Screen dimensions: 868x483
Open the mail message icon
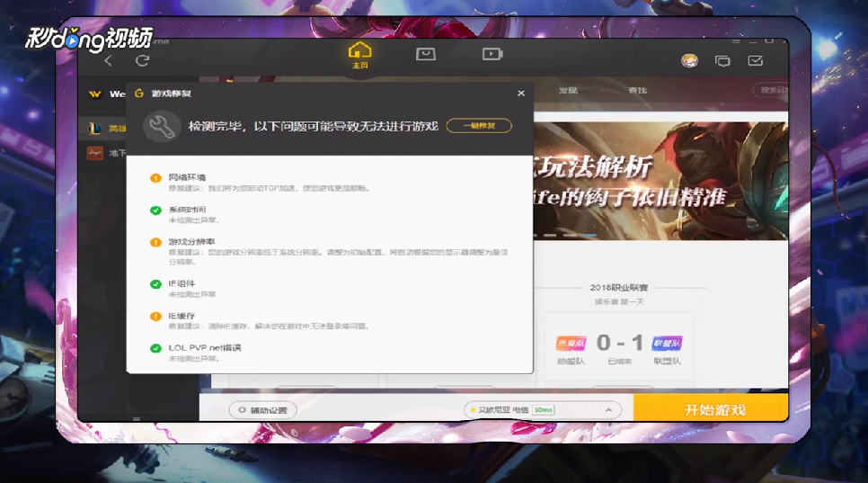tap(756, 60)
